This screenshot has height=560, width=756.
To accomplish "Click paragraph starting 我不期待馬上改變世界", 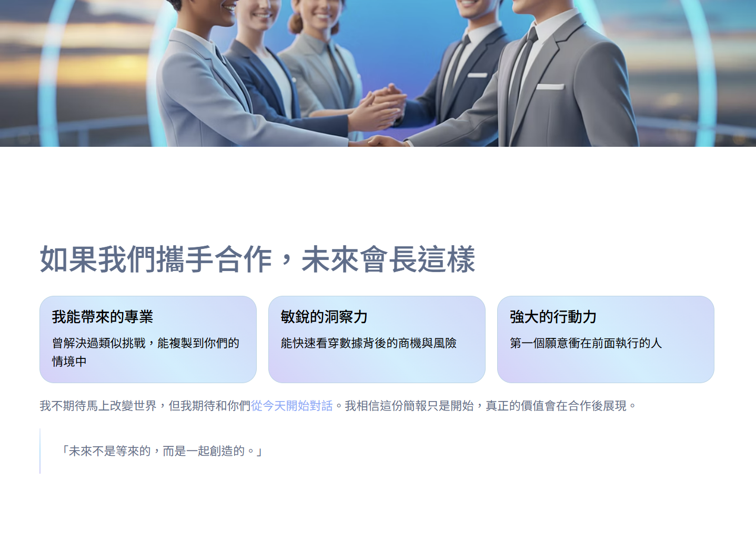I will (x=339, y=406).
